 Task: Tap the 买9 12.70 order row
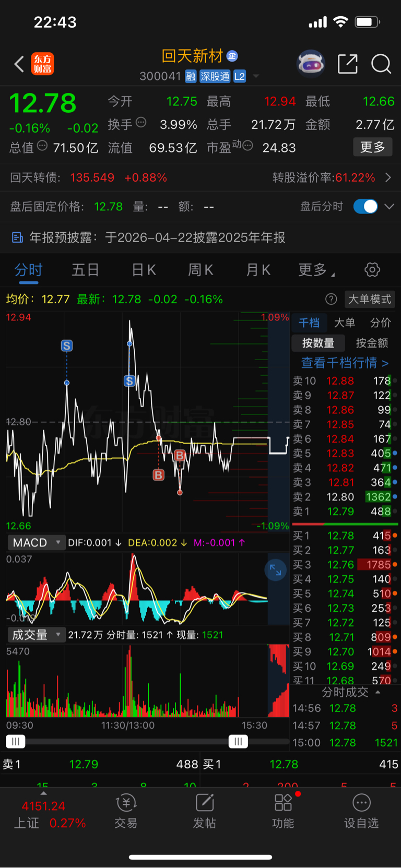[345, 652]
